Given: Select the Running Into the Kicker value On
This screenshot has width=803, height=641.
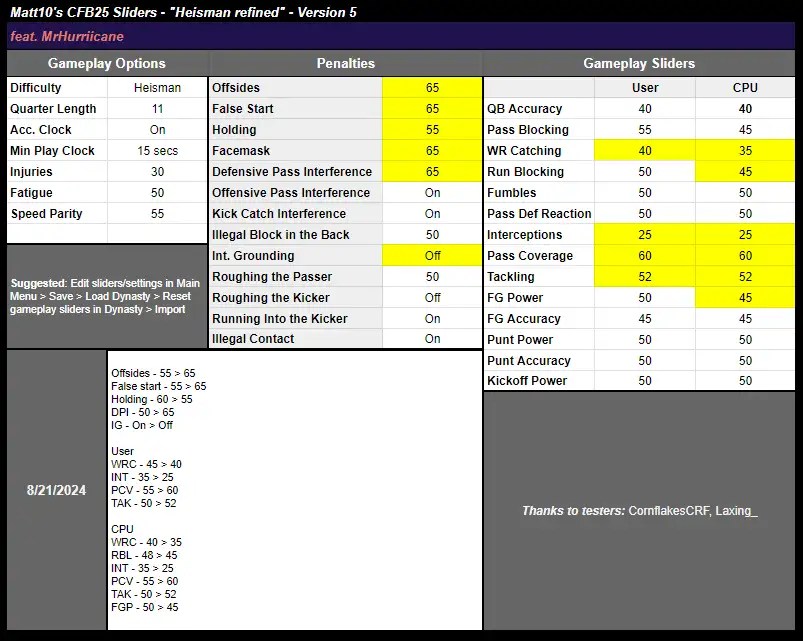Looking at the screenshot, I should 432,318.
